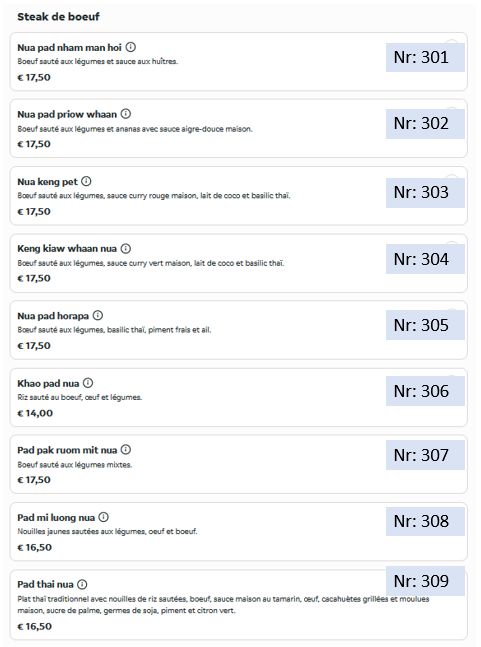The width and height of the screenshot is (481, 647).
Task: Show info for Keng kiaw whaan nua
Action: pos(126,248)
